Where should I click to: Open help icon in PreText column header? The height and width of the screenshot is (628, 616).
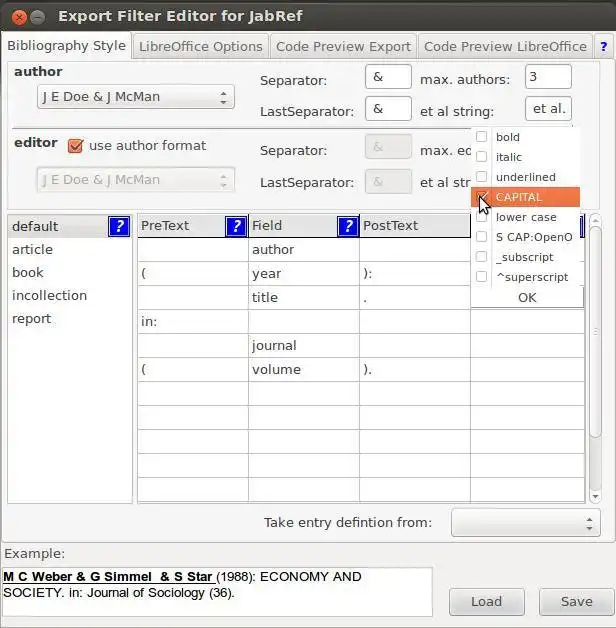click(x=236, y=226)
